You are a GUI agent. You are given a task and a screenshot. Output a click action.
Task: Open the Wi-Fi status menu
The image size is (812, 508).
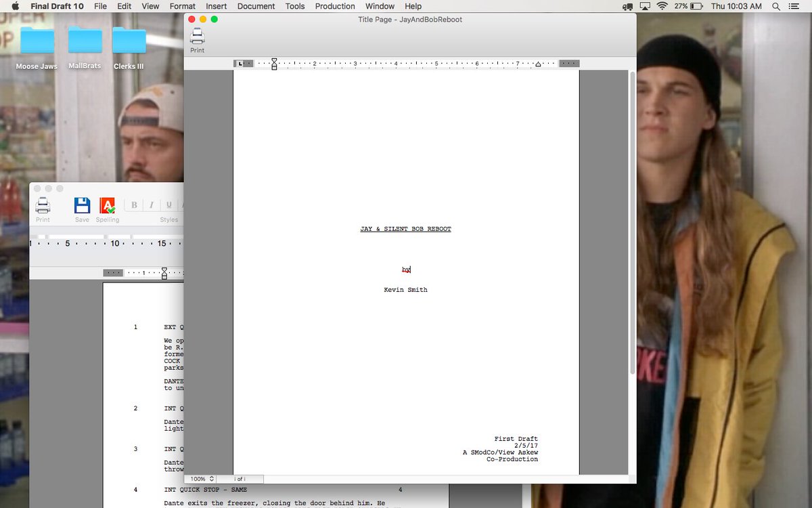pyautogui.click(x=662, y=6)
